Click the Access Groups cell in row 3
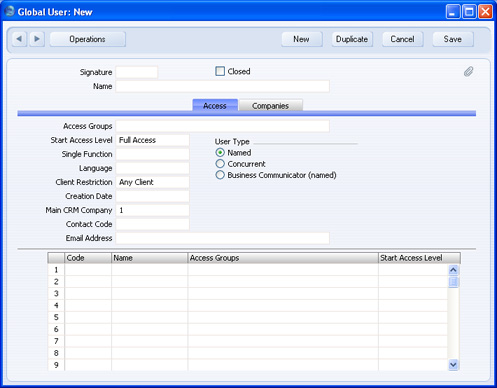The image size is (497, 388). [283, 294]
